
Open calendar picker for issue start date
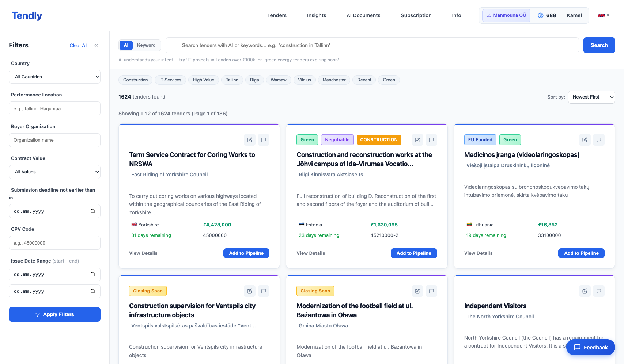tap(92, 274)
